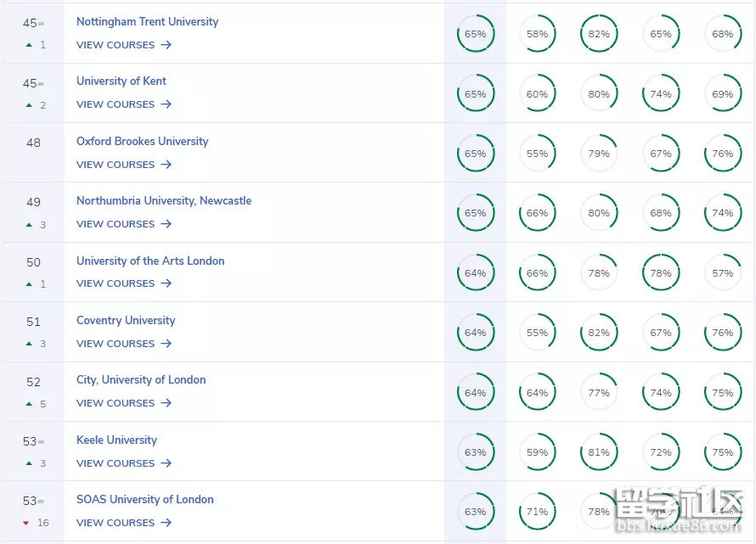Click Keele University's green rank-up arrow

click(x=29, y=463)
